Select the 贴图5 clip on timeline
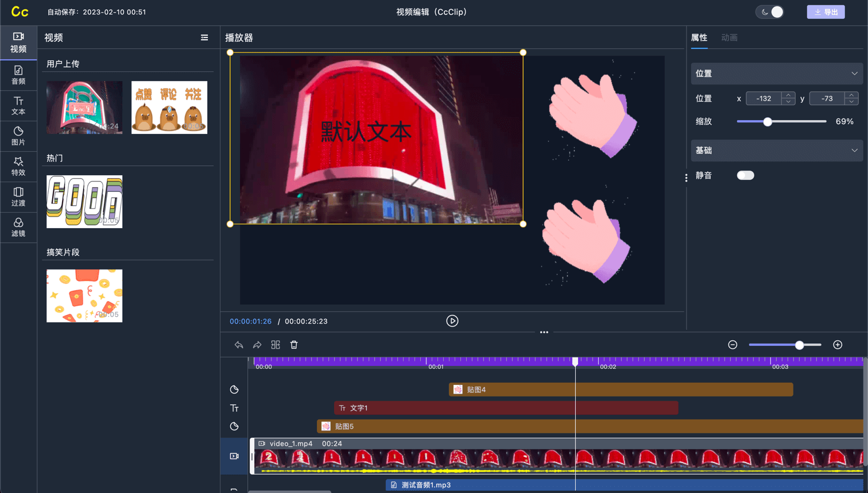Image resolution: width=868 pixels, height=493 pixels. 590,426
